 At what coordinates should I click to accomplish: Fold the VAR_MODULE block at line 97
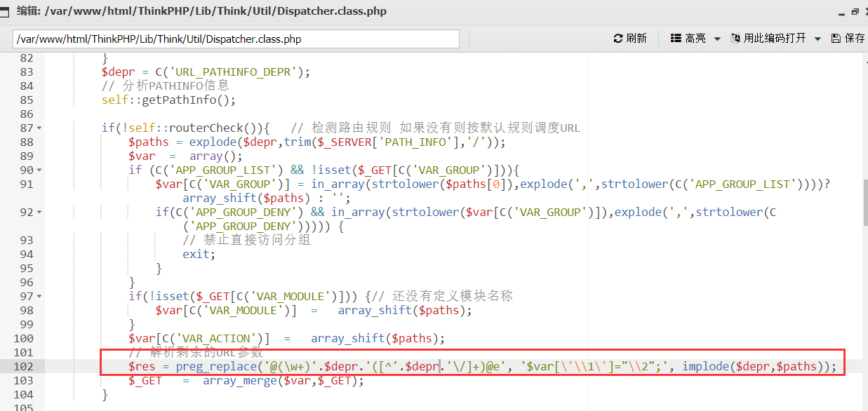point(39,297)
